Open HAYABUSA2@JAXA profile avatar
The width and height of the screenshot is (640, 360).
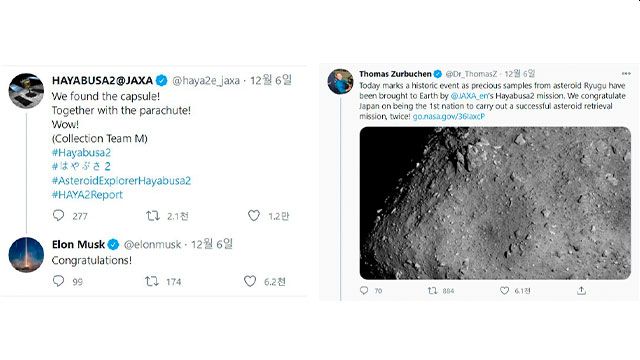pos(26,91)
